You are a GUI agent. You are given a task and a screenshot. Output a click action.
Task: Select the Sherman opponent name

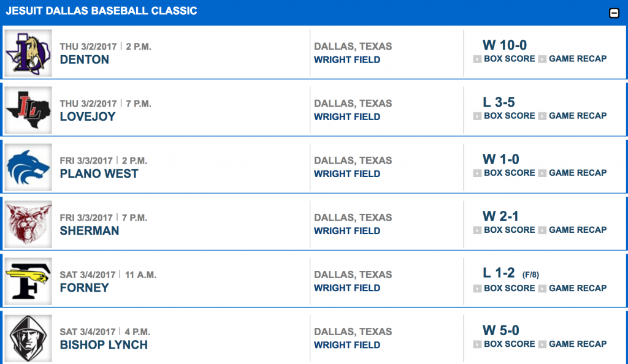(90, 231)
